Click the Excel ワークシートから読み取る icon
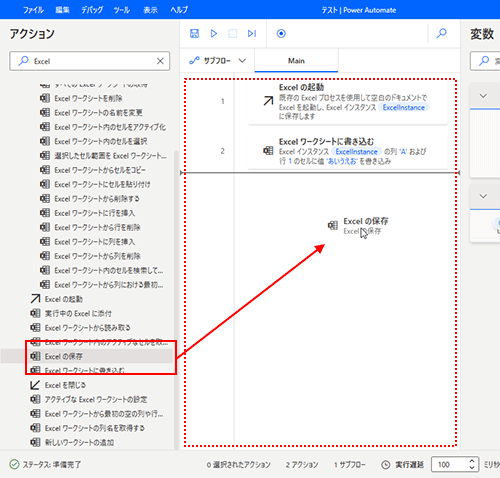Image resolution: width=500 pixels, height=478 pixels. [x=35, y=328]
